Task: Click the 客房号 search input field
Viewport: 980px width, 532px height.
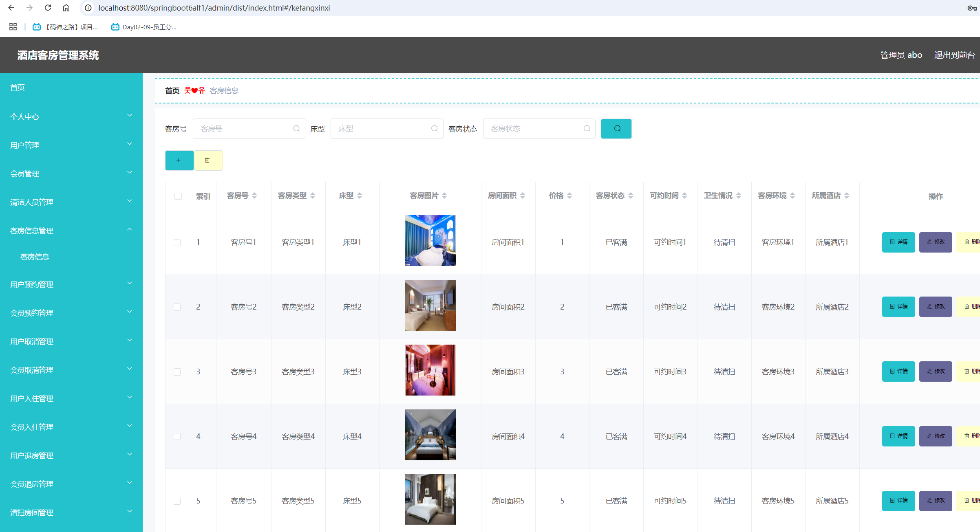Action: pyautogui.click(x=245, y=129)
